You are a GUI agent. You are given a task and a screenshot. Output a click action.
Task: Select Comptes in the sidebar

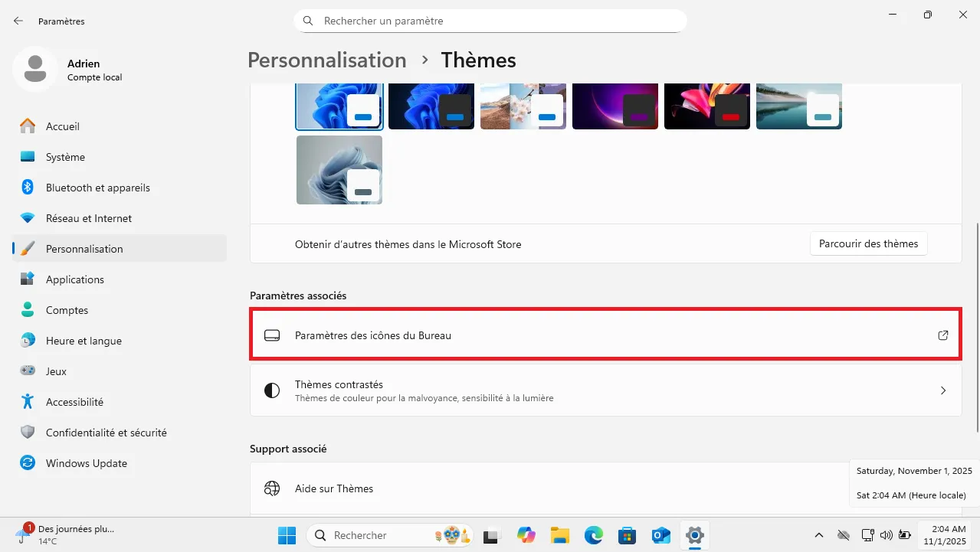[x=67, y=310]
